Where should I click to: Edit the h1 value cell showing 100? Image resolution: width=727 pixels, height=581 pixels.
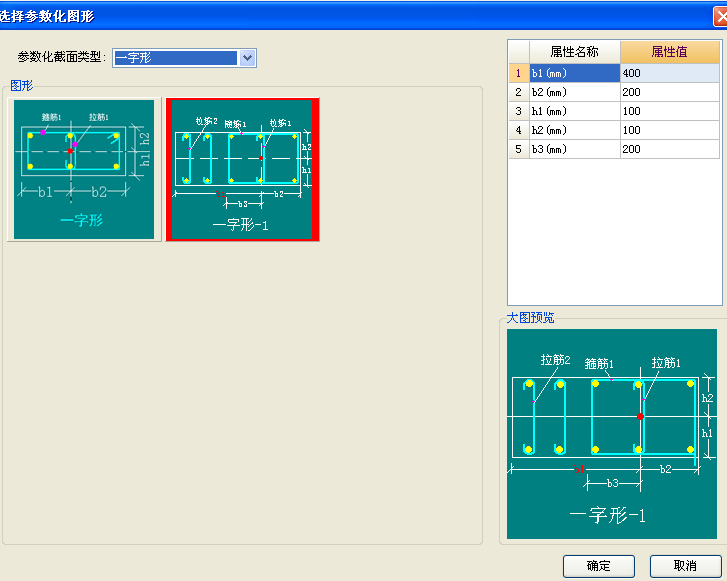[670, 111]
